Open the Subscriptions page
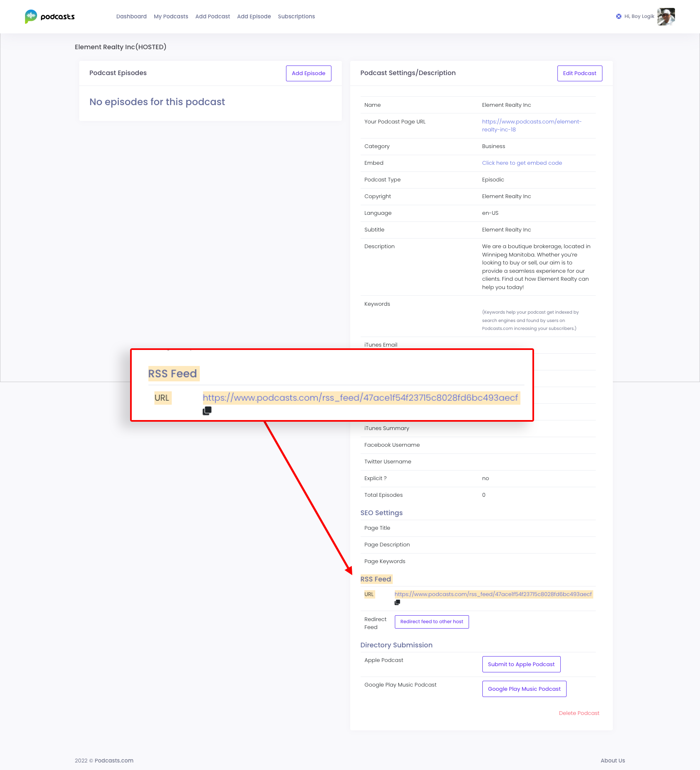 point(296,17)
